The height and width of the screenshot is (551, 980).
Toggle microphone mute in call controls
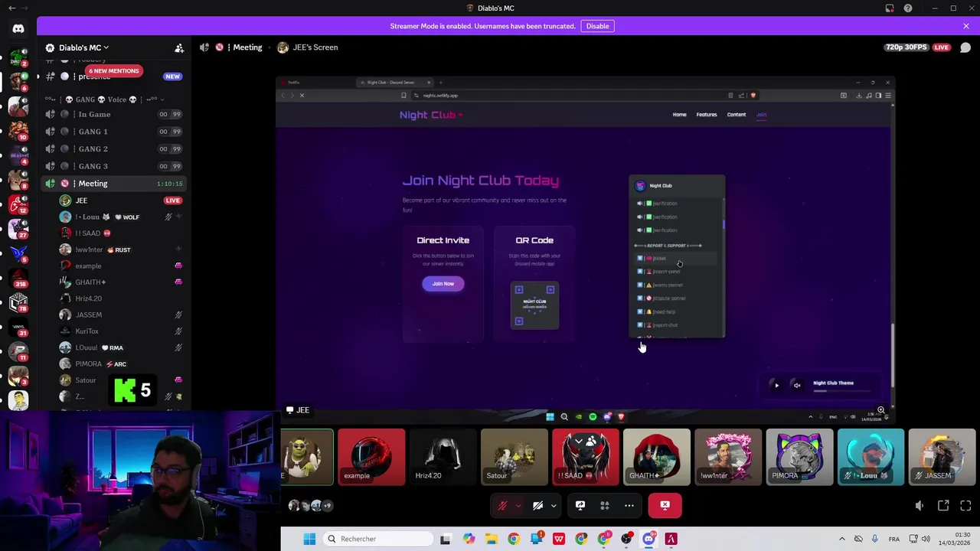[x=502, y=505]
